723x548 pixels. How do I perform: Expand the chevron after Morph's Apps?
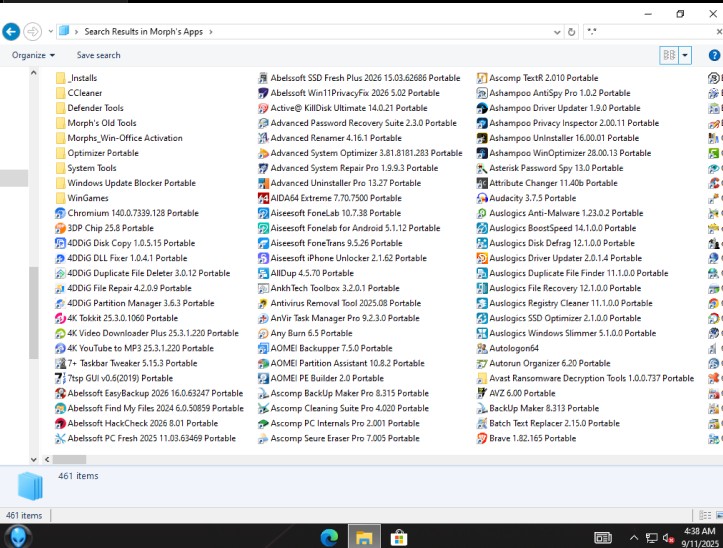point(211,32)
